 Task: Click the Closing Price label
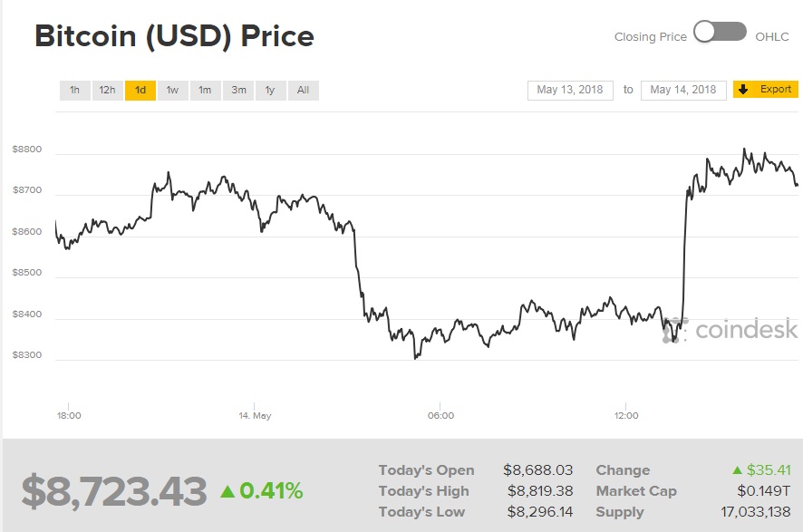click(650, 36)
